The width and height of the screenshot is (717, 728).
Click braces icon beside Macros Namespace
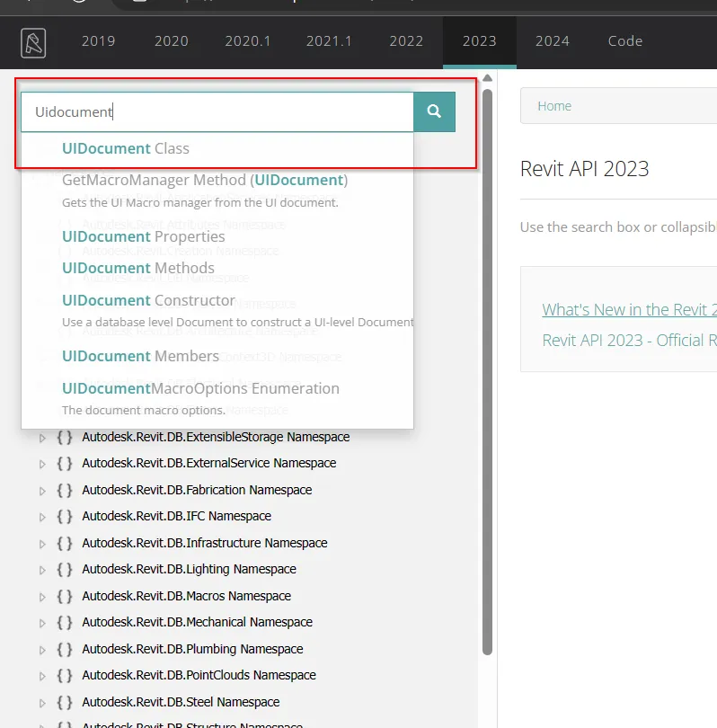65,596
